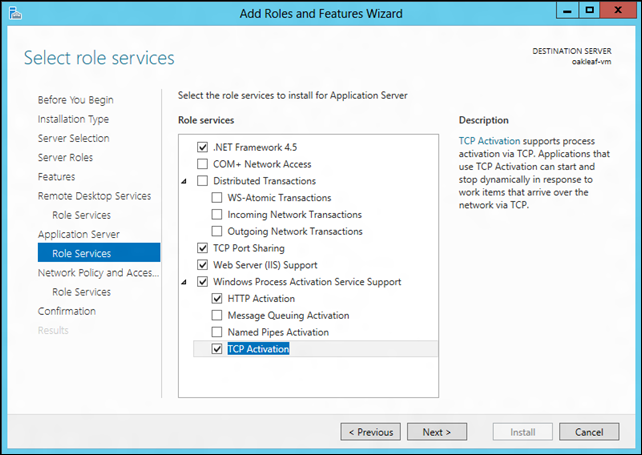
Task: Go back with the Previous button
Action: (371, 432)
